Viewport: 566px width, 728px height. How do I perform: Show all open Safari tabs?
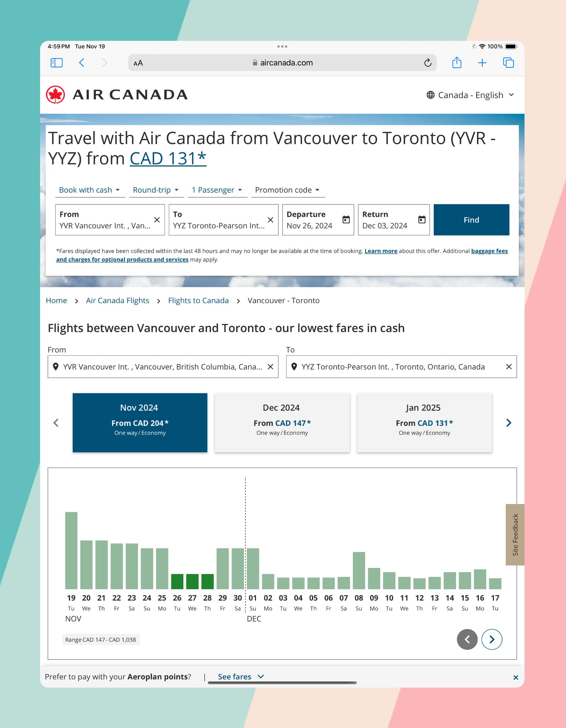(x=508, y=62)
